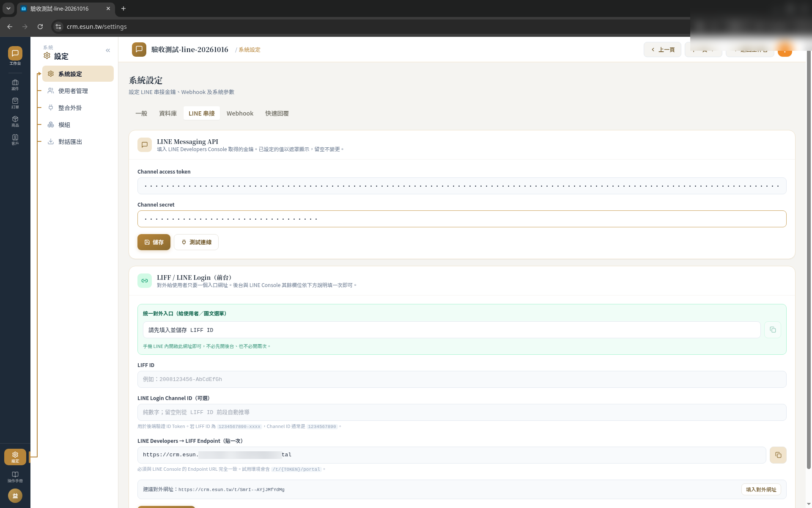Click the LIFF / LINE Login link icon
Screen dimensions: 812x508
tap(145, 281)
